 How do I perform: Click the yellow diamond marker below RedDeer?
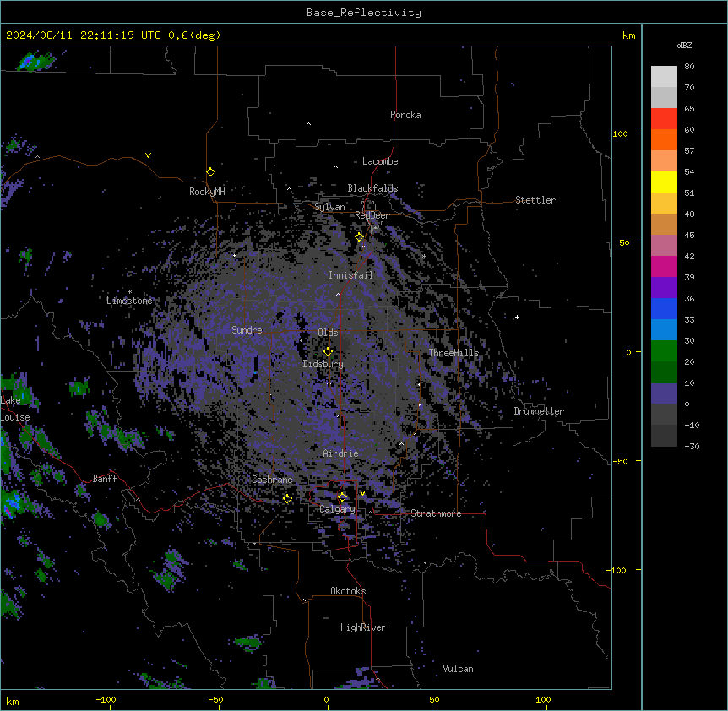[x=360, y=237]
